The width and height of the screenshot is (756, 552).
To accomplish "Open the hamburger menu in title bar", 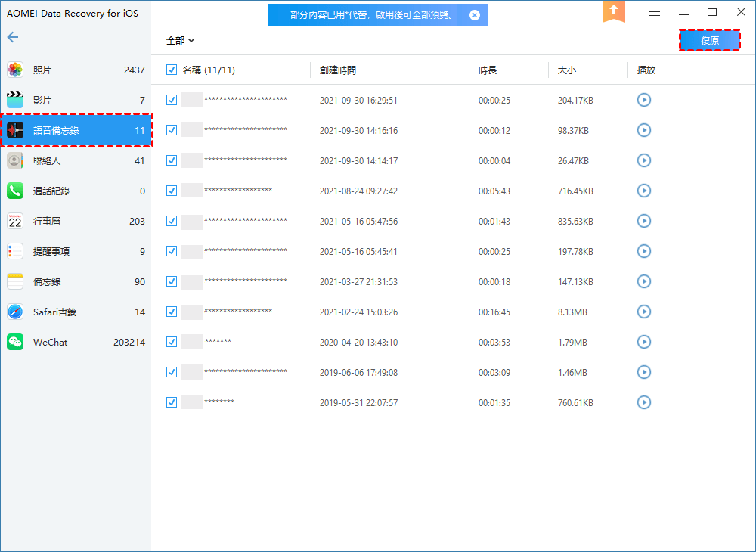I will (x=654, y=12).
